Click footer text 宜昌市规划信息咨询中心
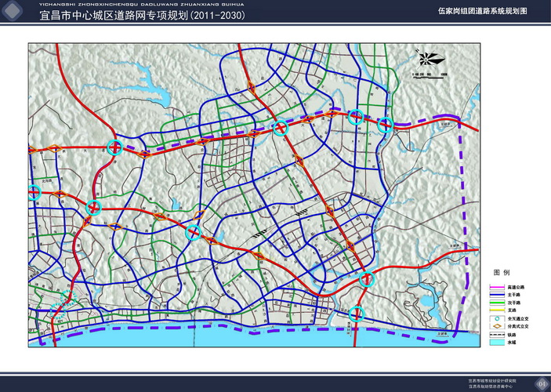Screen dimensions: 551x392 490,386
